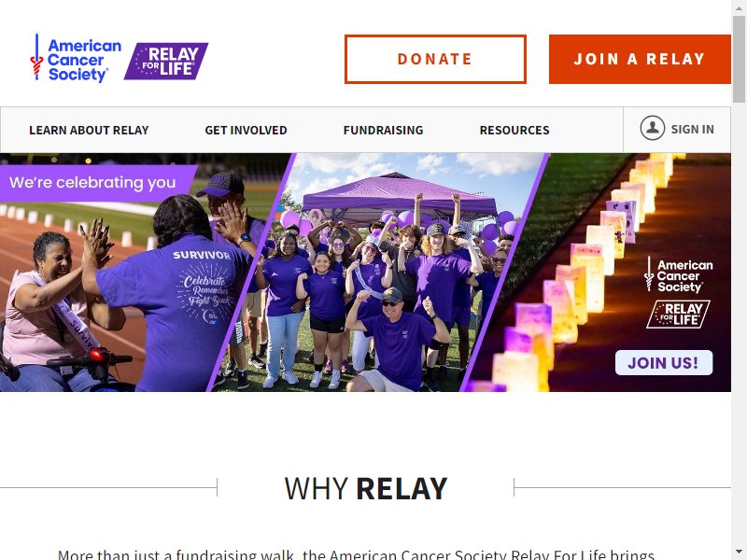The height and width of the screenshot is (560, 747).
Task: Click the We're celebrating you banner label
Action: coord(92,183)
